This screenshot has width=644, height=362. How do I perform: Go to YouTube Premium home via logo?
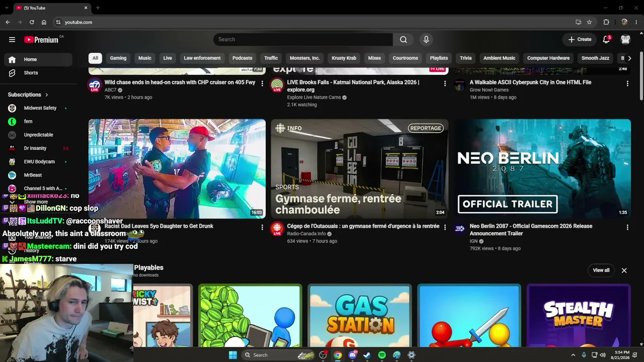(x=41, y=40)
